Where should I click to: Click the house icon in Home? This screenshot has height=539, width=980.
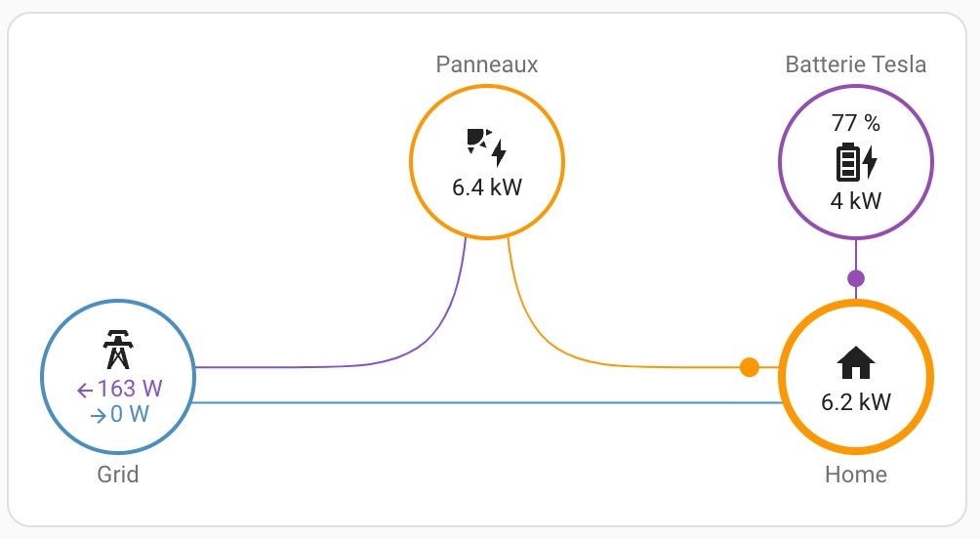[856, 363]
